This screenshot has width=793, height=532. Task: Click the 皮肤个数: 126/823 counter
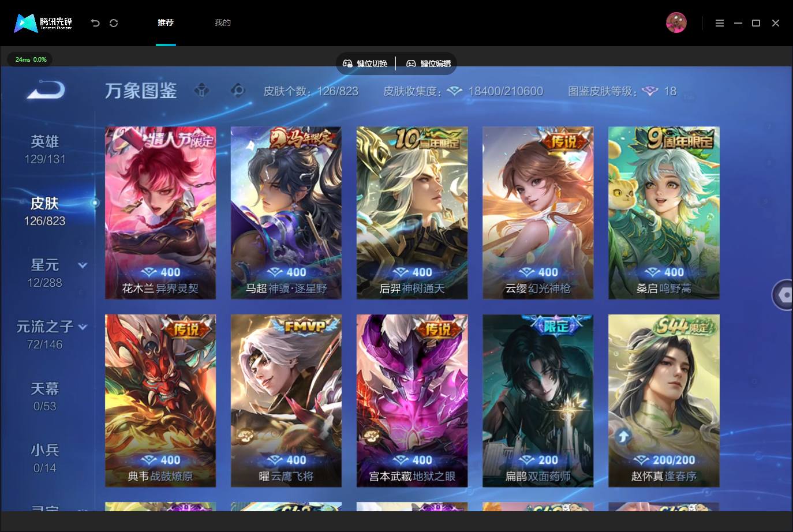311,91
